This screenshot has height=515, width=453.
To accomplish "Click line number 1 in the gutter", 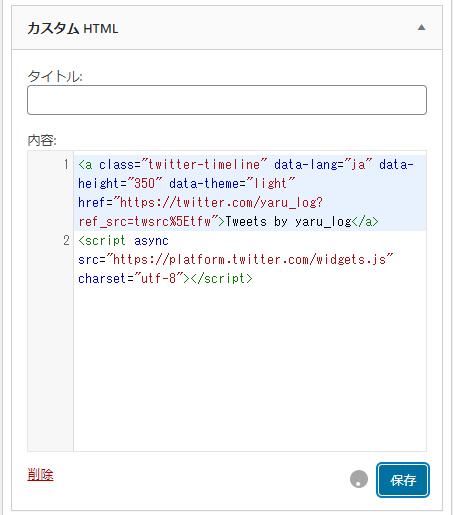I will pyautogui.click(x=67, y=164).
